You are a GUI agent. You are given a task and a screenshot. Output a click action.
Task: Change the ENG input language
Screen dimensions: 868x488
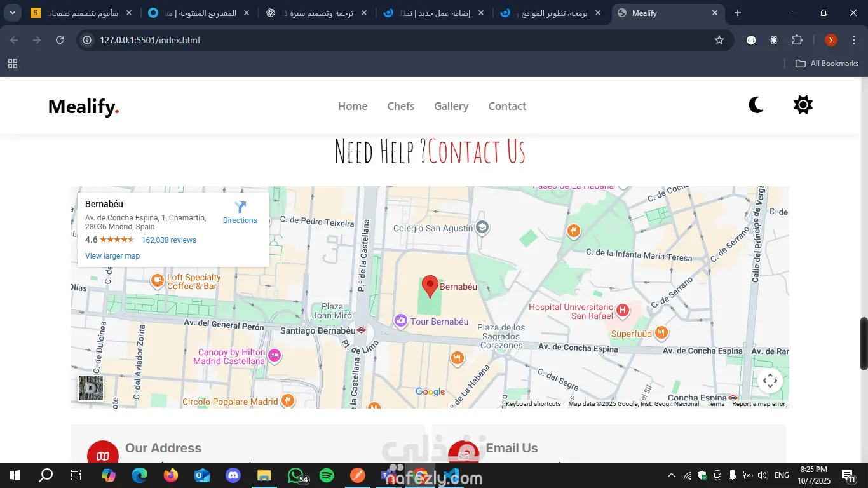[x=782, y=475]
